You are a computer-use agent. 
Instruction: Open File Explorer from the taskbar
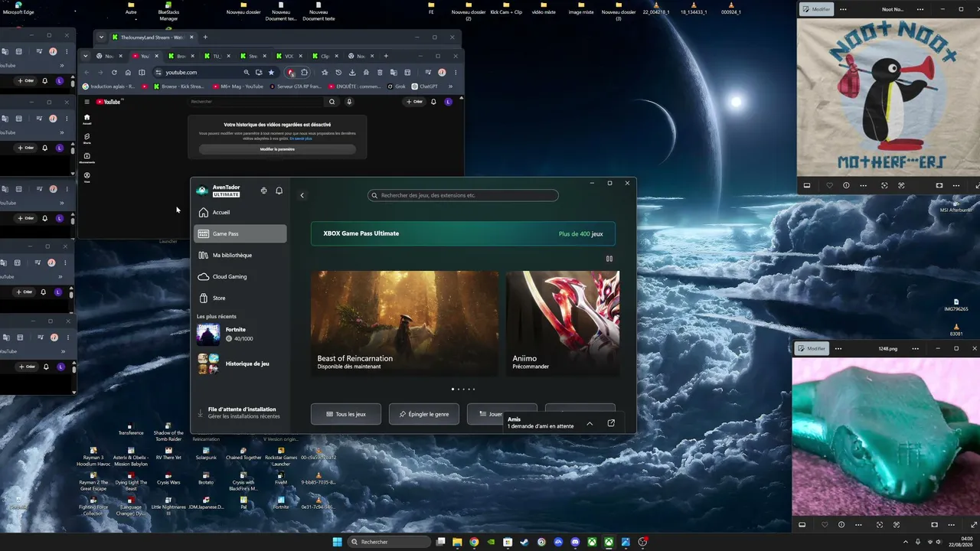[x=457, y=542]
